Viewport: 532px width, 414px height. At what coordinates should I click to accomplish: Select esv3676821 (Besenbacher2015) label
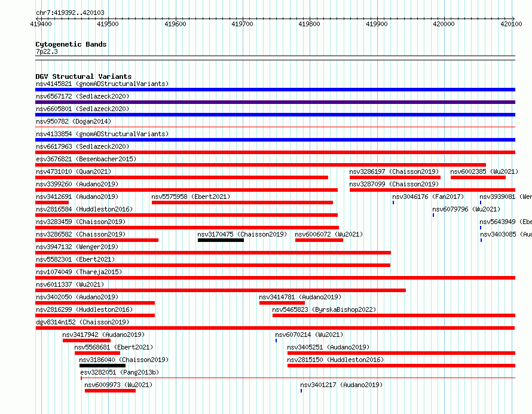point(86,159)
